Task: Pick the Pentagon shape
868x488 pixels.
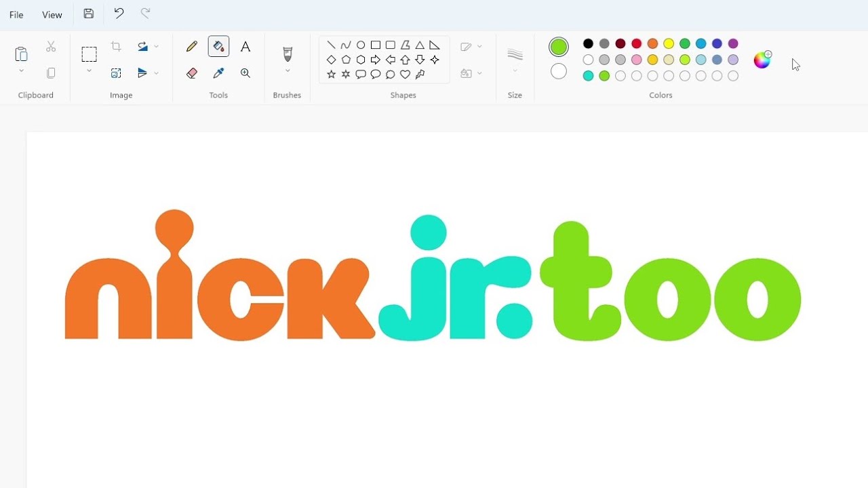Action: [x=346, y=60]
